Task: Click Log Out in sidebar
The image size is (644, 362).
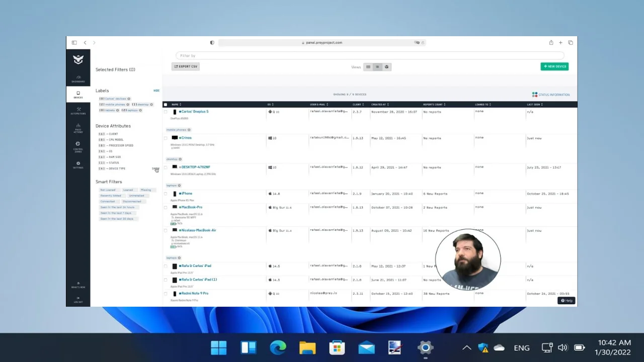Action: pos(78,300)
